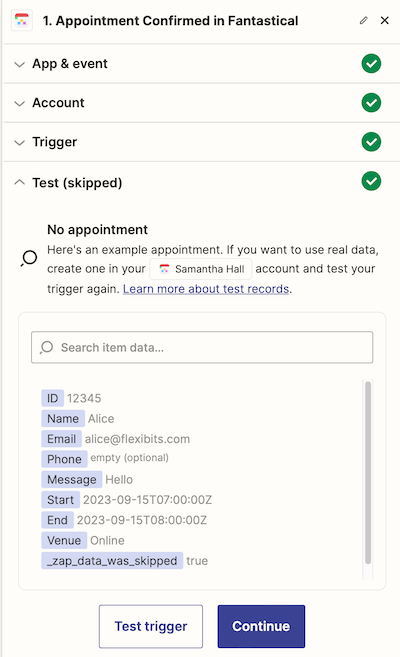Select the ID field label
This screenshot has width=400, height=657.
[52, 398]
